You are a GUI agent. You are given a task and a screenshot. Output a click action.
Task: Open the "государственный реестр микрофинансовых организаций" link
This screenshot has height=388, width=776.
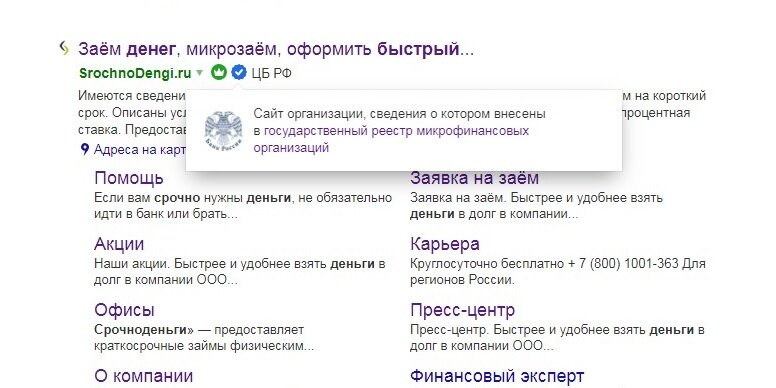pos(391,139)
